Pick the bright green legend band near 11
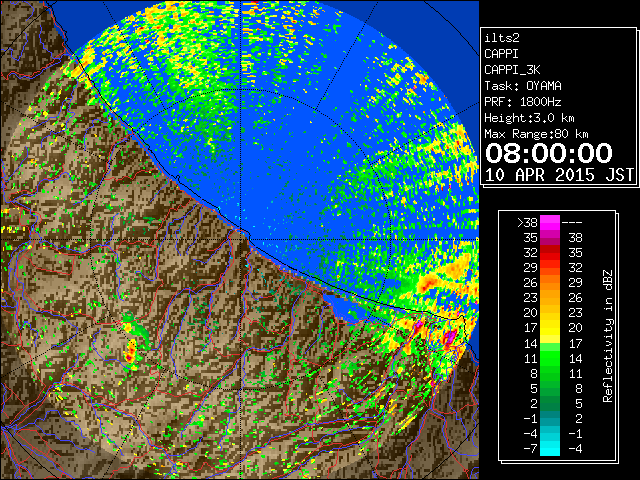 click(x=550, y=358)
